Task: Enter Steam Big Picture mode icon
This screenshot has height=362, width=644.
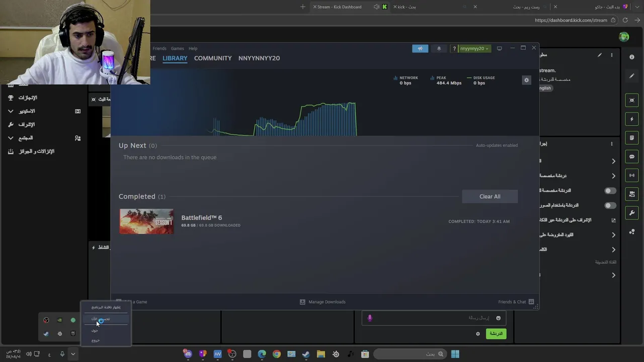Action: 499,48
